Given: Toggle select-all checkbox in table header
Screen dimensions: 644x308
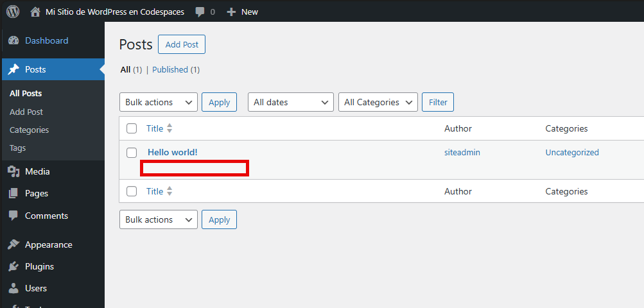Looking at the screenshot, I should pos(132,128).
